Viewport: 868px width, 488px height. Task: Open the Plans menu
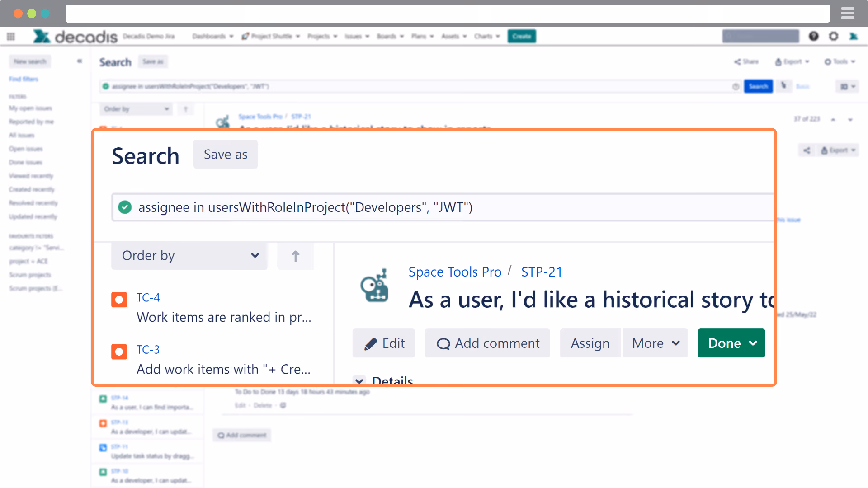[423, 36]
